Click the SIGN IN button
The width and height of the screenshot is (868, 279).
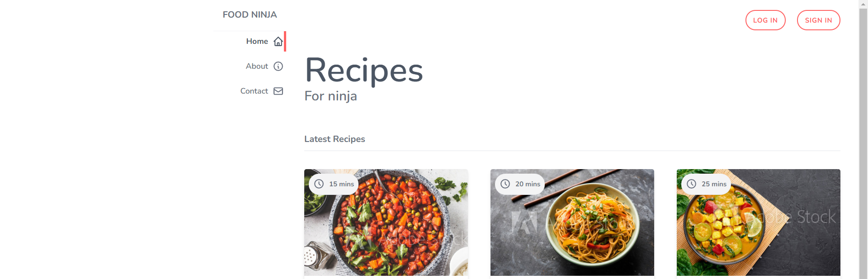click(x=818, y=20)
